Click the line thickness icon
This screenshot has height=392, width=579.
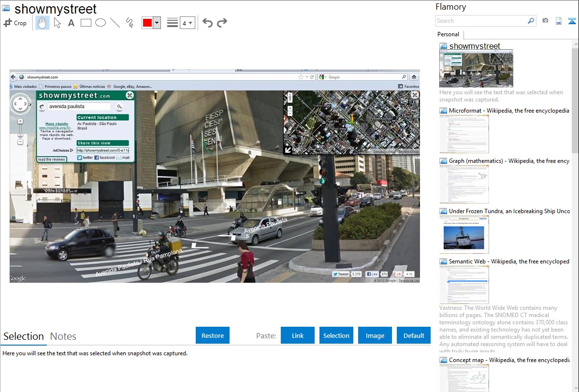pos(172,23)
